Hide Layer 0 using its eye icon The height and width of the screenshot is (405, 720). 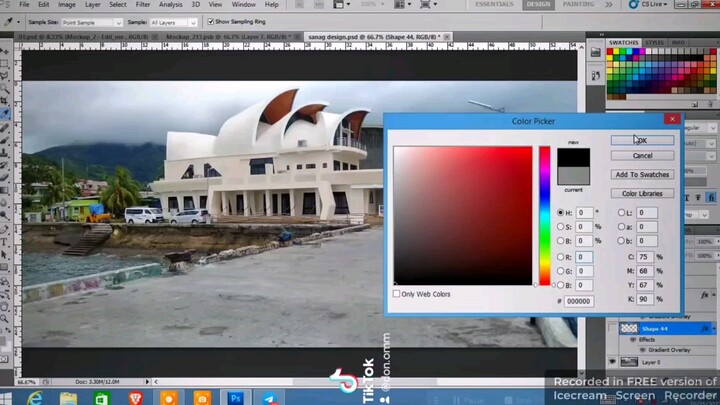click(x=612, y=362)
